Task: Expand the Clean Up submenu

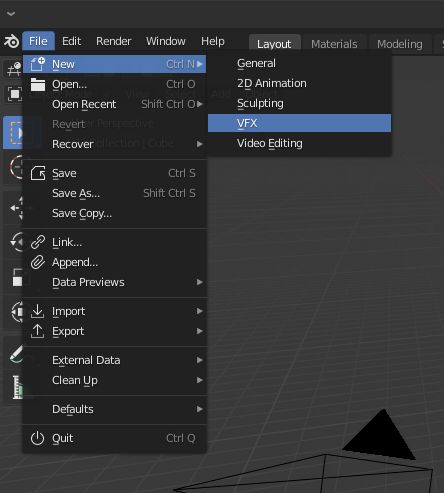Action: tap(114, 380)
